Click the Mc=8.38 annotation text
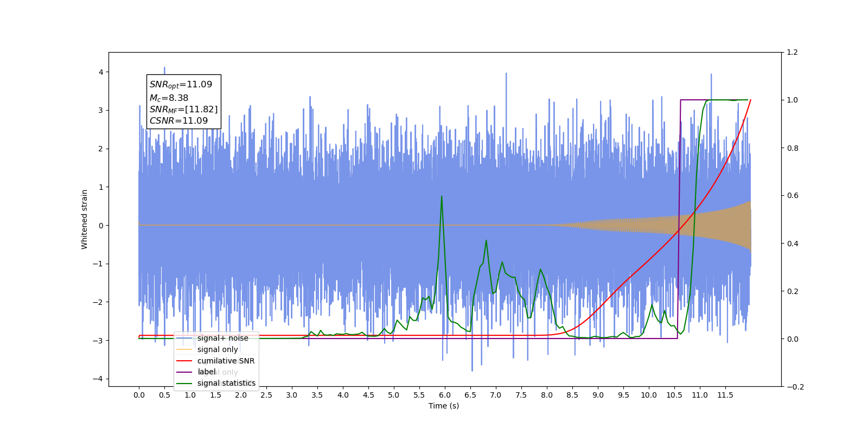 tap(169, 98)
